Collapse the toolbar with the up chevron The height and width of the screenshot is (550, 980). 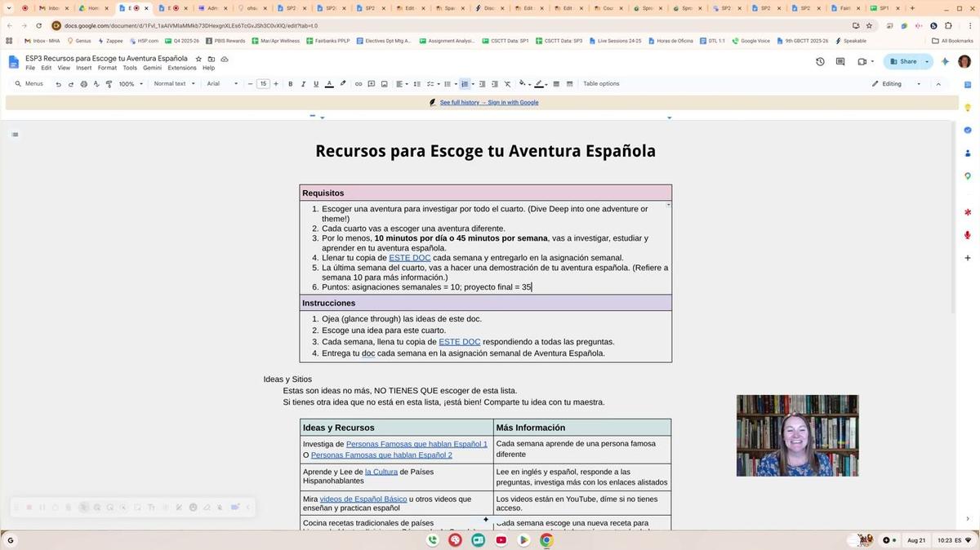(938, 84)
